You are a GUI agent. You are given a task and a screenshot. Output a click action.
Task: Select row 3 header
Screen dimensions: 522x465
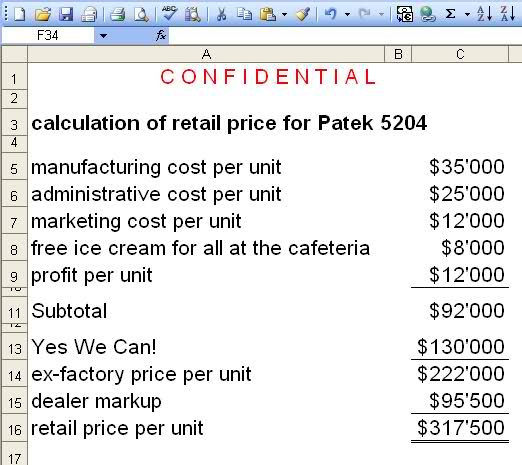14,123
